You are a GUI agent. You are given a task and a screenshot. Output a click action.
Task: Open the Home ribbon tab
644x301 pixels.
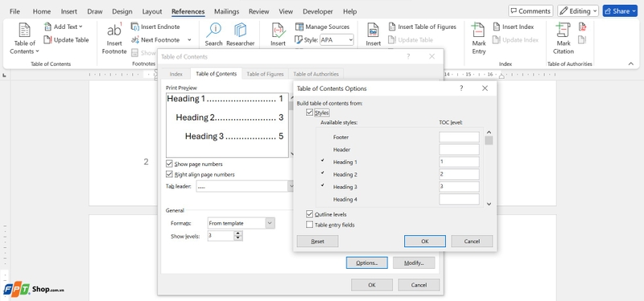pos(42,11)
